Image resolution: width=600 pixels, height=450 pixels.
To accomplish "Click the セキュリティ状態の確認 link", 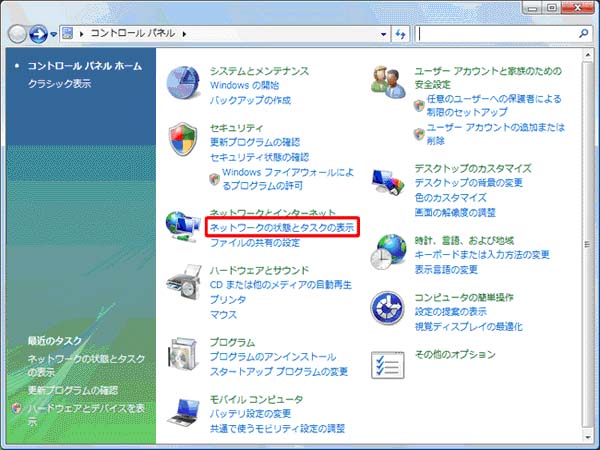I will pyautogui.click(x=259, y=157).
